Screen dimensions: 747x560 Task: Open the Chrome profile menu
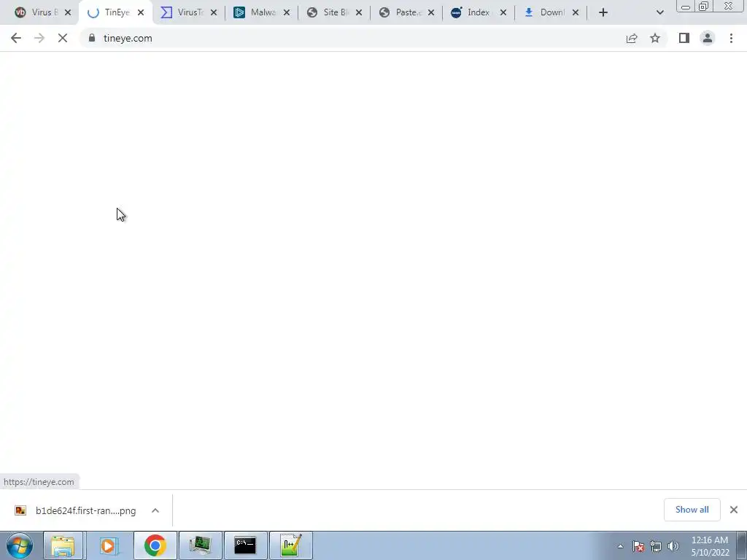tap(708, 38)
